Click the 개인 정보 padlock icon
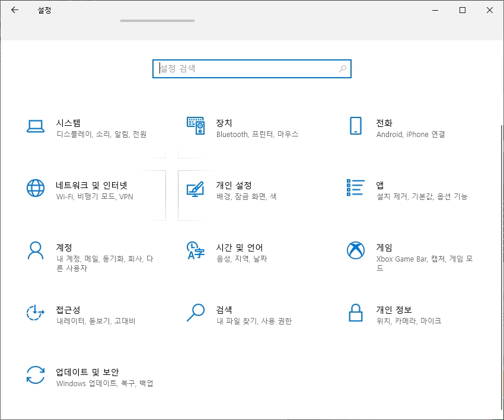 click(355, 313)
